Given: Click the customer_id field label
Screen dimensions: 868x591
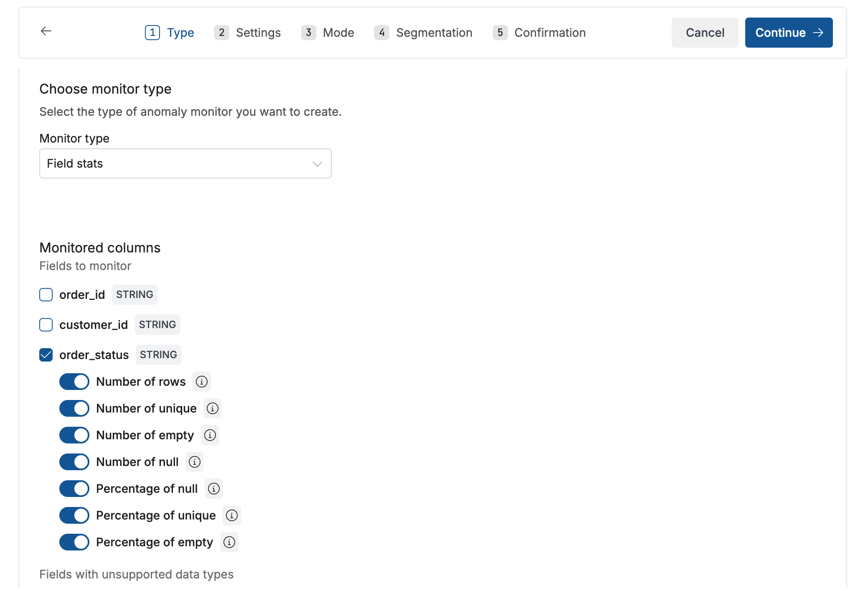Looking at the screenshot, I should [94, 325].
